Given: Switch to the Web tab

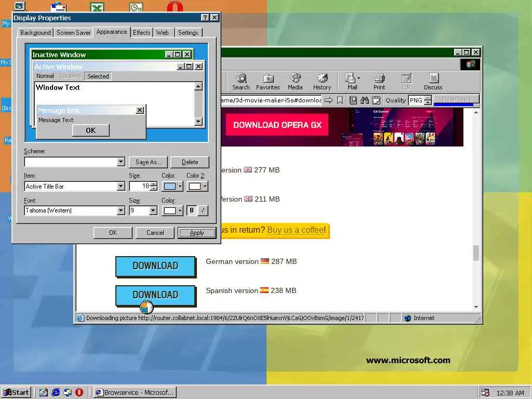Looking at the screenshot, I should (x=163, y=33).
